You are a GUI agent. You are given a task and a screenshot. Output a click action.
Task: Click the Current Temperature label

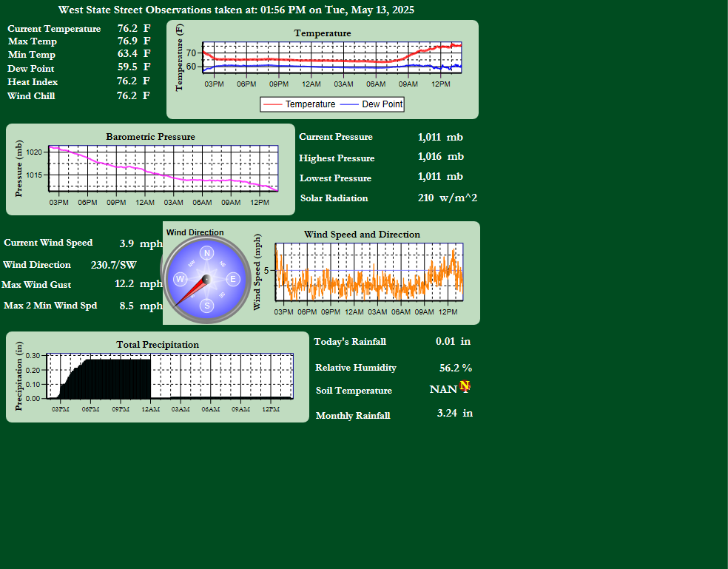click(x=54, y=29)
